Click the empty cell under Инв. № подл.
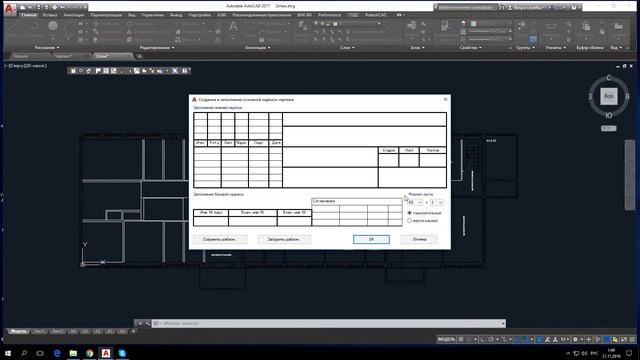 211,221
